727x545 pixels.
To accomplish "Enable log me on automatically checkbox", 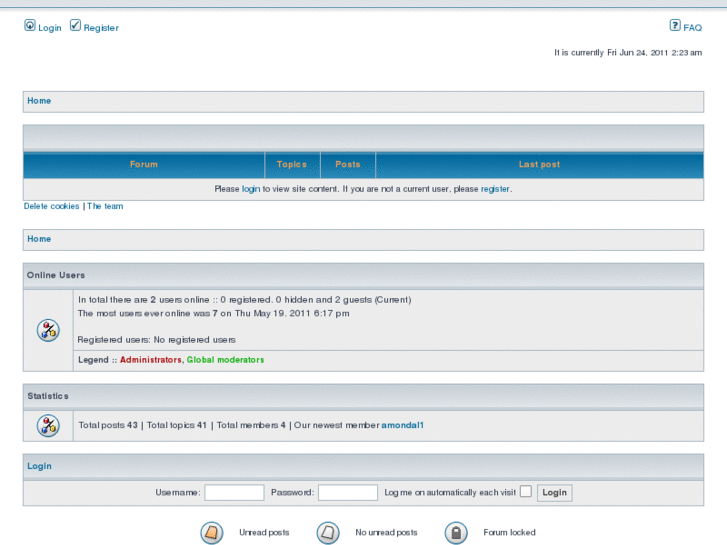I will (x=526, y=491).
